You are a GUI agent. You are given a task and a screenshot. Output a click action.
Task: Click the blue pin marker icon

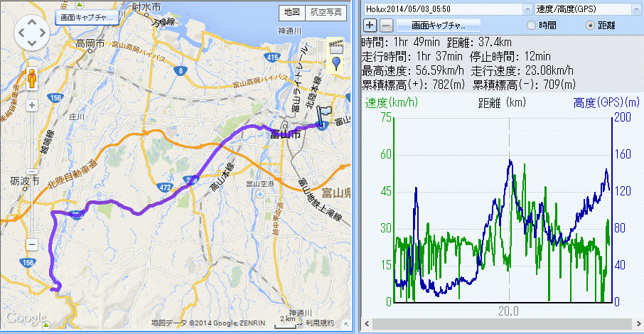[x=336, y=65]
